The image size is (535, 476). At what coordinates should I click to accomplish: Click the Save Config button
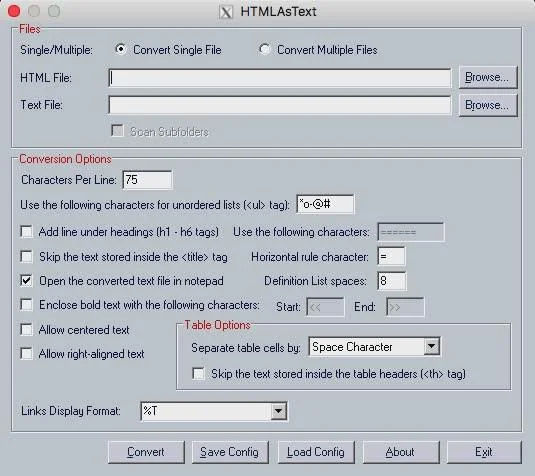230,452
